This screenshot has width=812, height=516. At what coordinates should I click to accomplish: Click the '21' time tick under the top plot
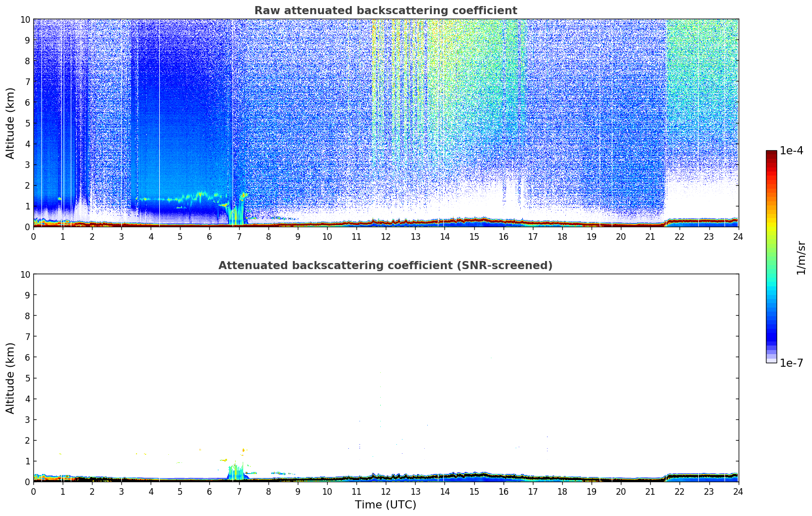(x=650, y=236)
